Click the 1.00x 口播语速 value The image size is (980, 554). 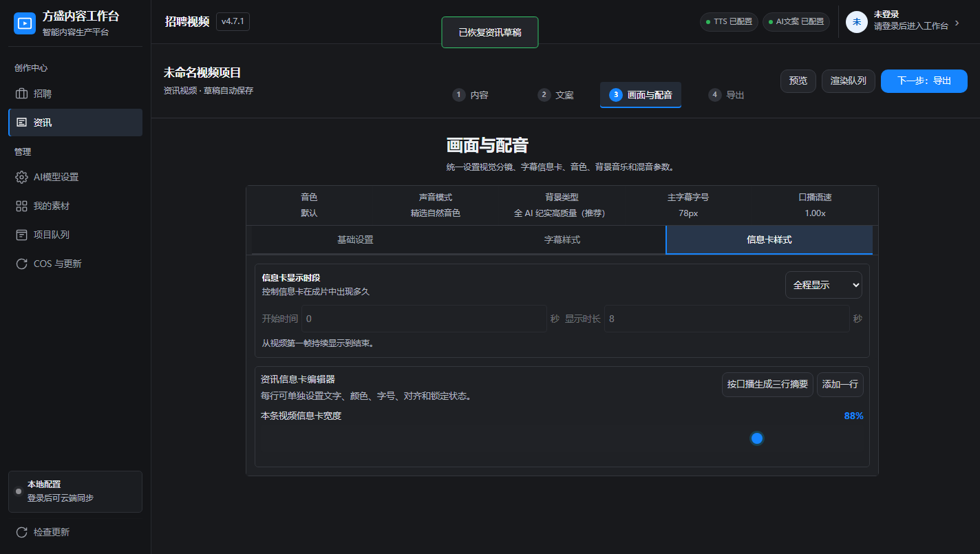pyautogui.click(x=815, y=213)
